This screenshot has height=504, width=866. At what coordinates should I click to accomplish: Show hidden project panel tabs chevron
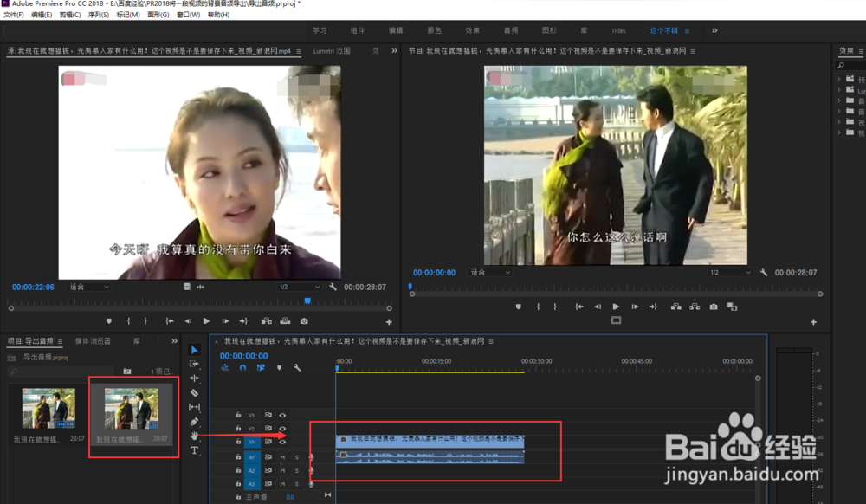175,341
